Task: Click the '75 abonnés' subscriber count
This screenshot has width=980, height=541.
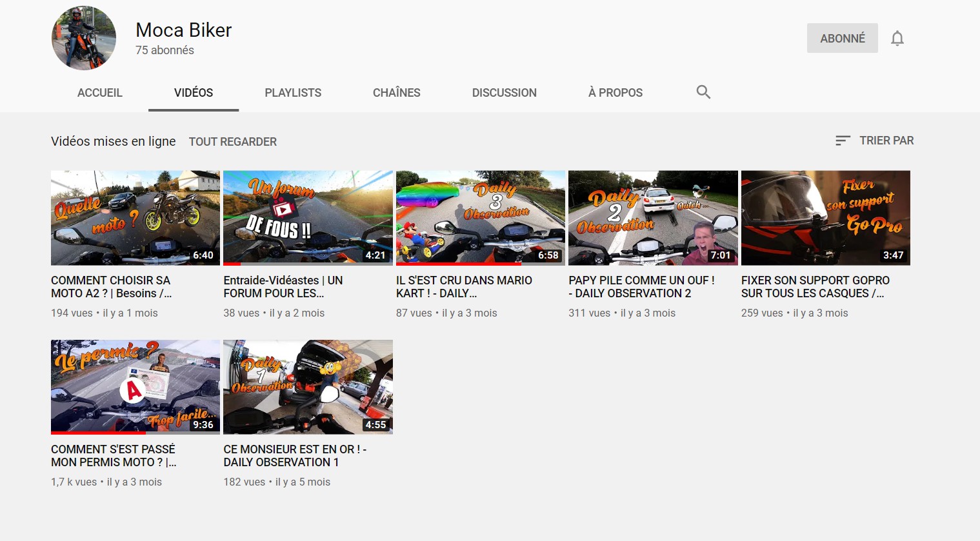Action: coord(165,50)
